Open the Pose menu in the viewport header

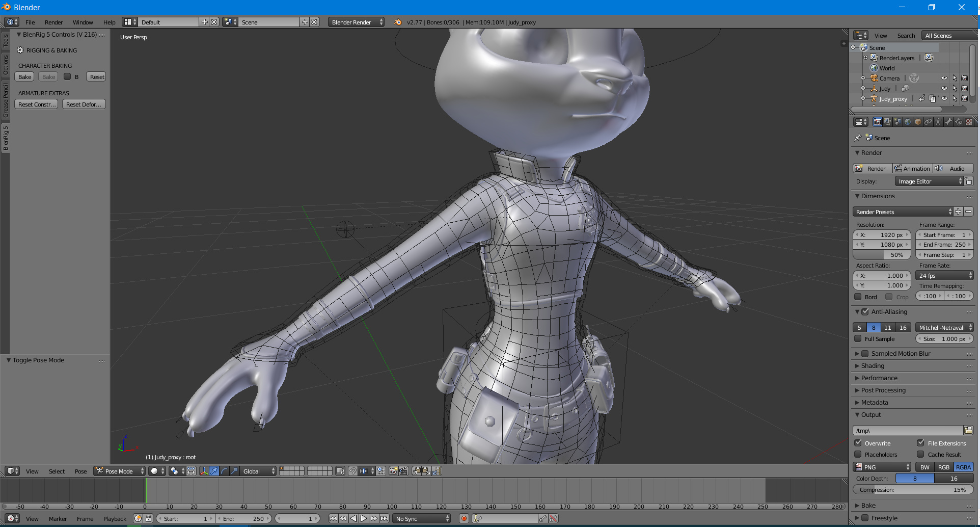click(80, 471)
